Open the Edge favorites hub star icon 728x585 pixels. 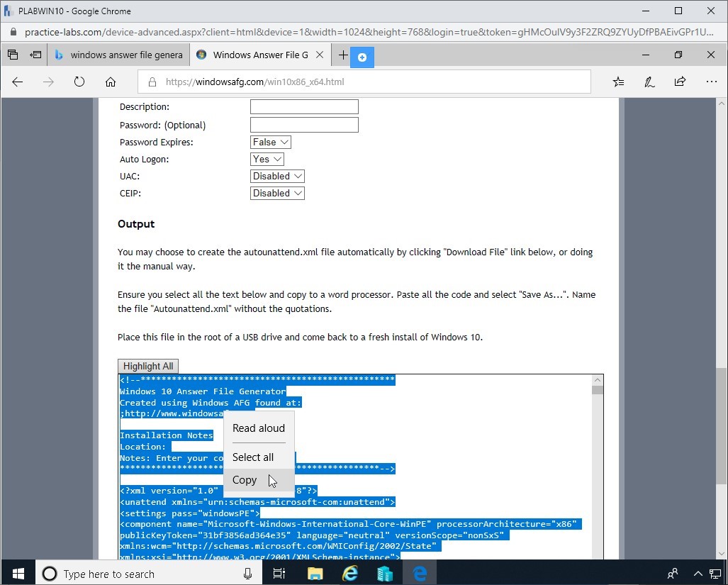tap(618, 82)
